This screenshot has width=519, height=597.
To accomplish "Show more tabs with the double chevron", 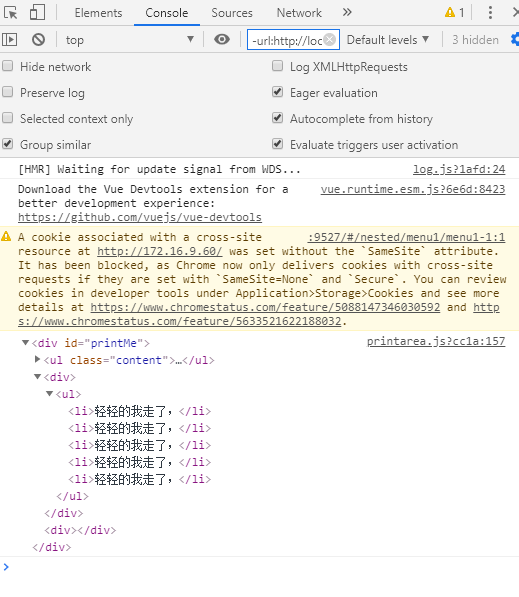I will click(x=347, y=13).
